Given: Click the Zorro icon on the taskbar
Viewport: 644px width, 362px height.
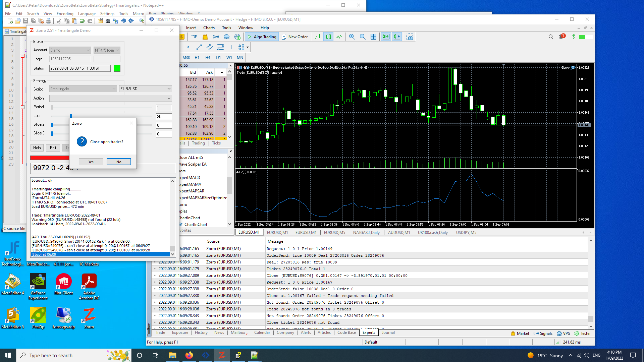Looking at the screenshot, I should coord(222,355).
